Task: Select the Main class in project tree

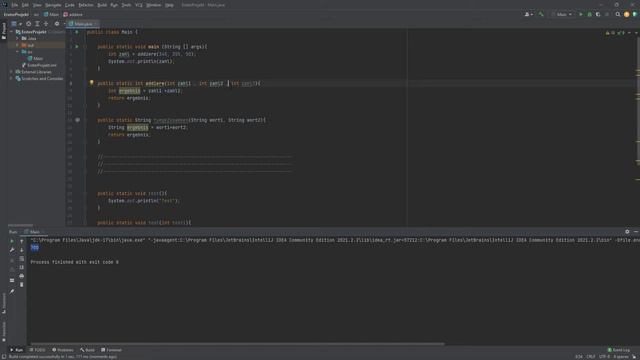Action: (36, 58)
